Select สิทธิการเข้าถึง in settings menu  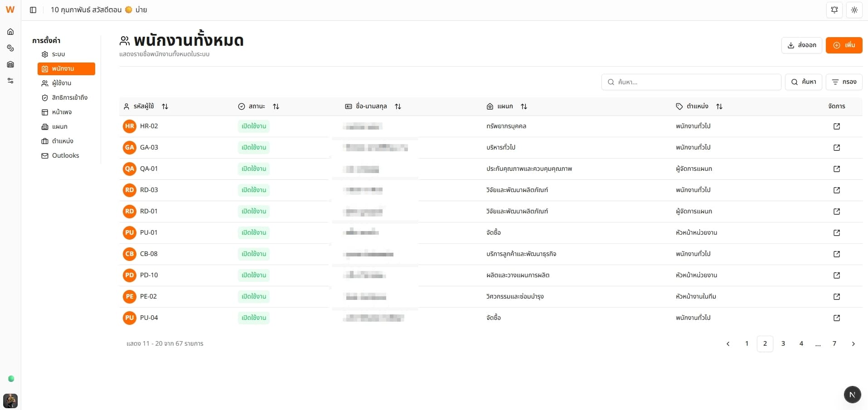tap(69, 98)
